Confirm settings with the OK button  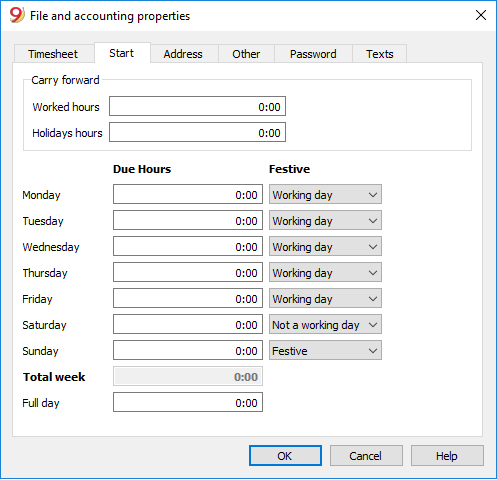coord(285,456)
